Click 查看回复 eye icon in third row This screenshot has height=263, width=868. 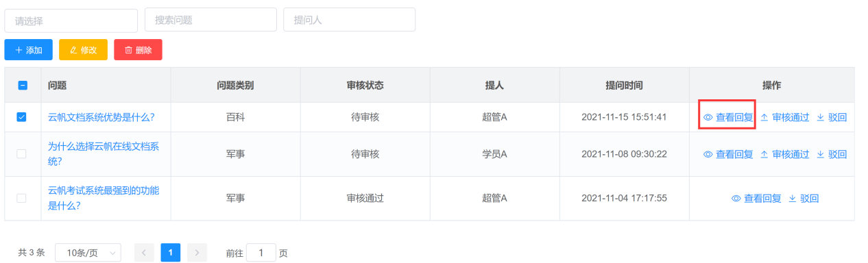click(x=736, y=199)
